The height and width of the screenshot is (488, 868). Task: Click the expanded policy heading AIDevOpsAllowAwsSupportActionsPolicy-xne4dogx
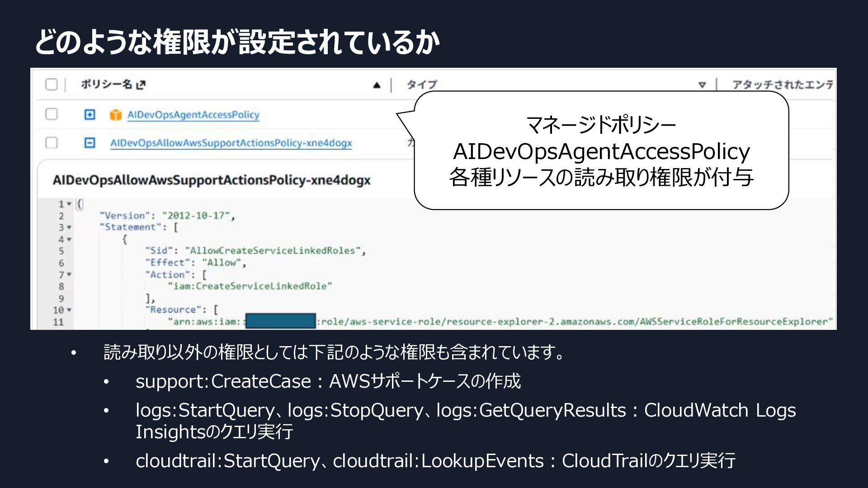212,180
